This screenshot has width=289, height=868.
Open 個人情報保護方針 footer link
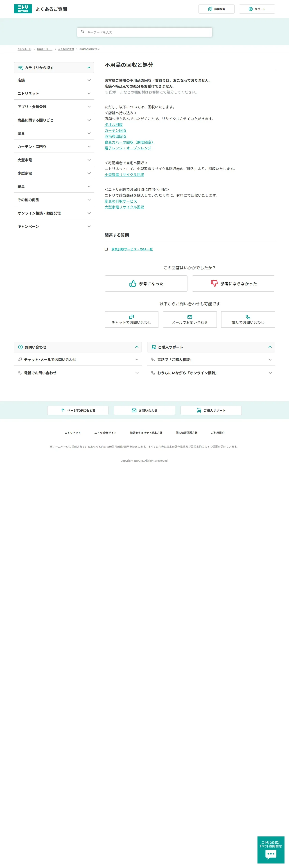pos(186,433)
